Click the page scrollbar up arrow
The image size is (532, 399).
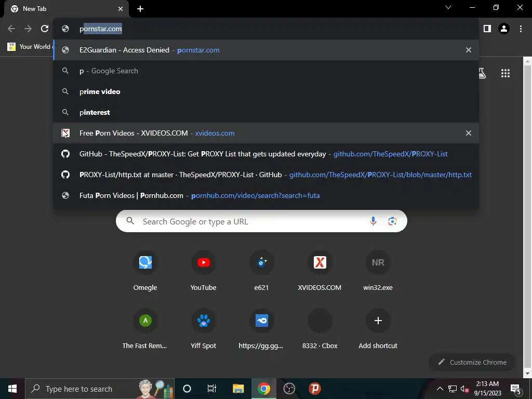pyautogui.click(x=527, y=61)
